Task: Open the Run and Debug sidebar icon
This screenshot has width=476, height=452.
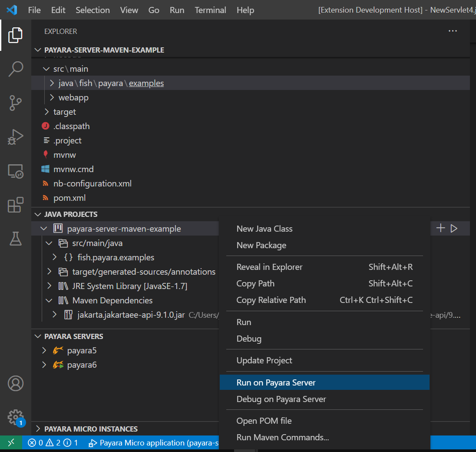Action: tap(16, 137)
